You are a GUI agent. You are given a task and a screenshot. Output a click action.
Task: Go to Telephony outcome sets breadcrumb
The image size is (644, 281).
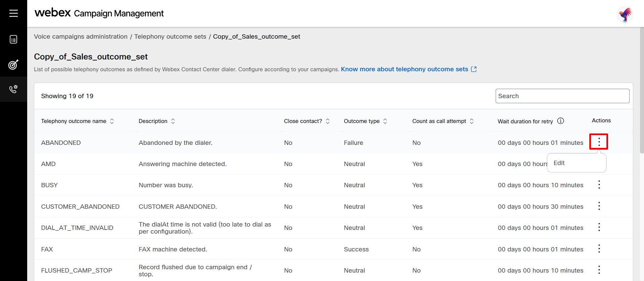pyautogui.click(x=170, y=37)
